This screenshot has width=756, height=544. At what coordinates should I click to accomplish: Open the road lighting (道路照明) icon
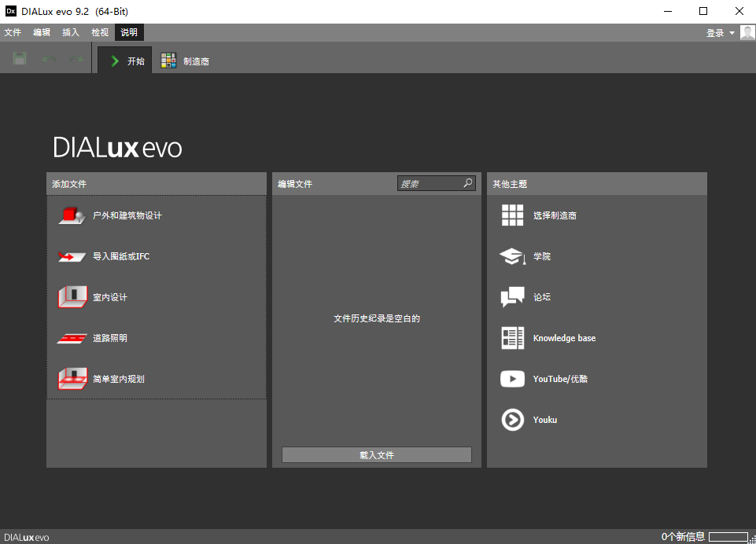click(x=72, y=338)
